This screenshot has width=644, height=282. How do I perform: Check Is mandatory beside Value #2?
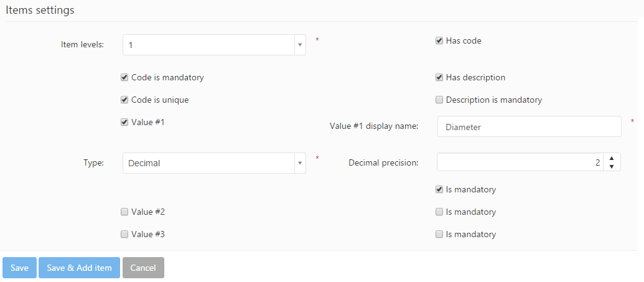click(x=439, y=212)
